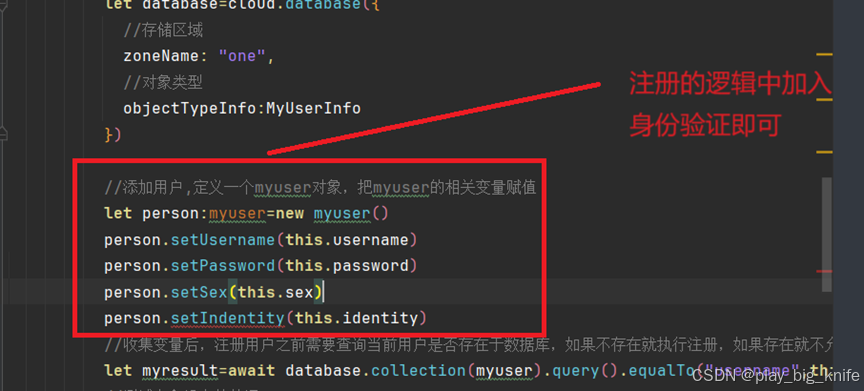Click the vertical scrollbar thumb in the editor
Screen dimensions: 864x391
tap(826, 235)
